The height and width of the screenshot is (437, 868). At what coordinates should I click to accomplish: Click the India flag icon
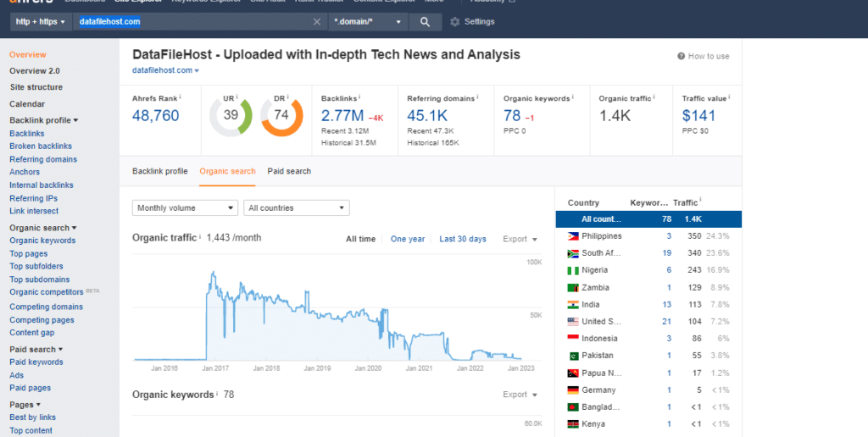(573, 305)
